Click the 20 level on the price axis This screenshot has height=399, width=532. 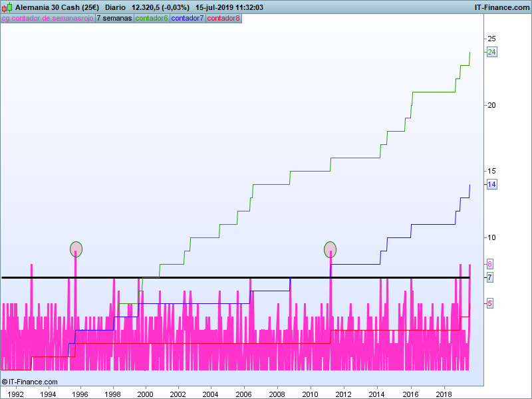[x=491, y=105]
